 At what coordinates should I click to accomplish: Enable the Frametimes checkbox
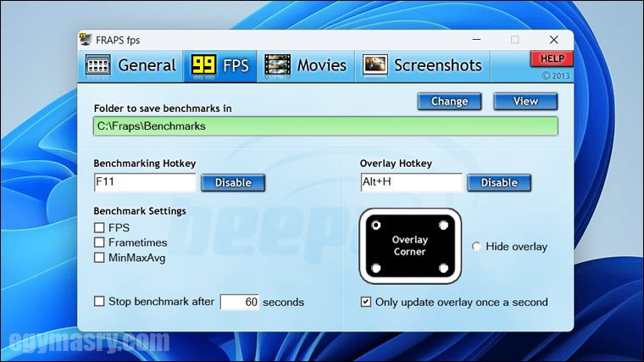[99, 242]
